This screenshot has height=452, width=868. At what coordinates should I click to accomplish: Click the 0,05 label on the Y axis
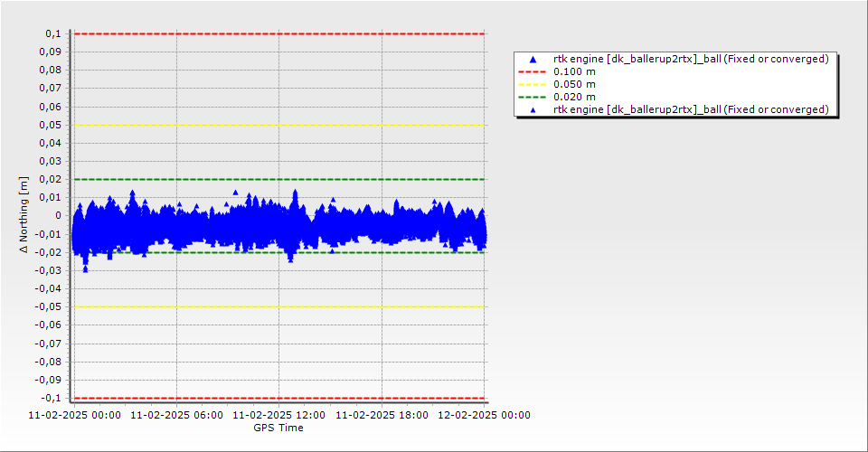pyautogui.click(x=49, y=125)
